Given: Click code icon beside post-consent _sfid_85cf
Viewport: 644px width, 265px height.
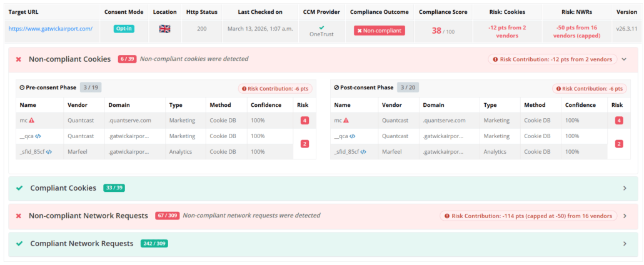Looking at the screenshot, I should pyautogui.click(x=363, y=151).
